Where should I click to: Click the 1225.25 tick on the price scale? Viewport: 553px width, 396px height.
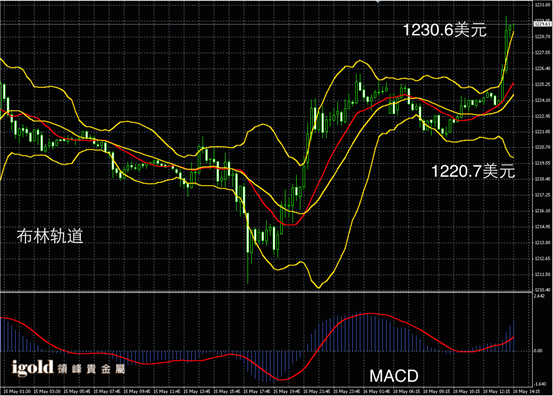coord(542,84)
